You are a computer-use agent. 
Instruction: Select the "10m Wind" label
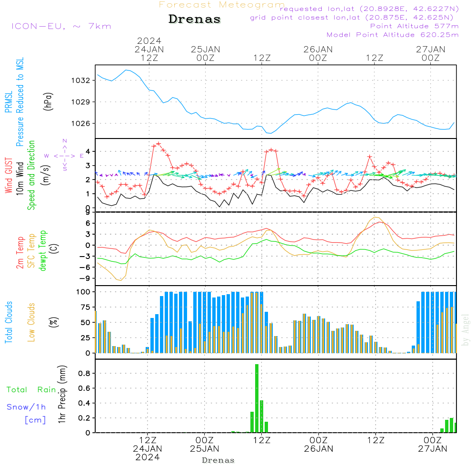[20, 178]
